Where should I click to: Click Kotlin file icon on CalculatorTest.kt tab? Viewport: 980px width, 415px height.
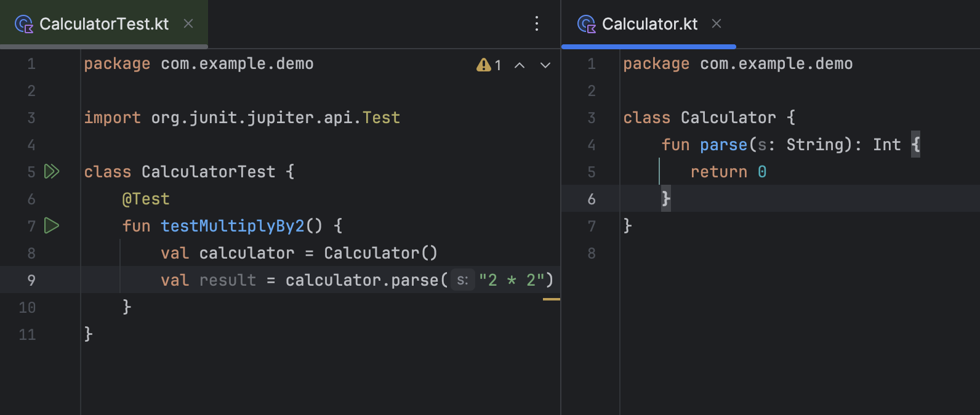24,24
